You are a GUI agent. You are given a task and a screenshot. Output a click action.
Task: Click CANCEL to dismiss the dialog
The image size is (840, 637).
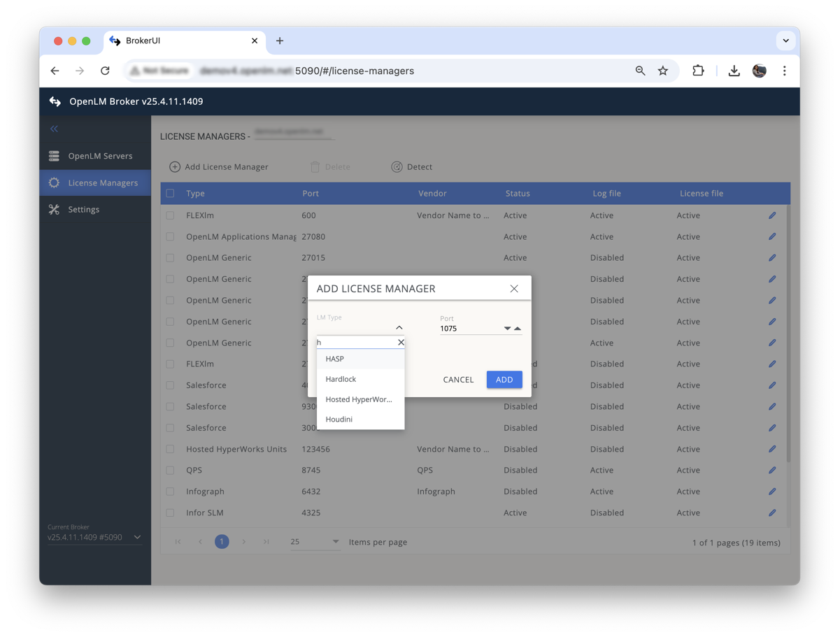coord(458,380)
